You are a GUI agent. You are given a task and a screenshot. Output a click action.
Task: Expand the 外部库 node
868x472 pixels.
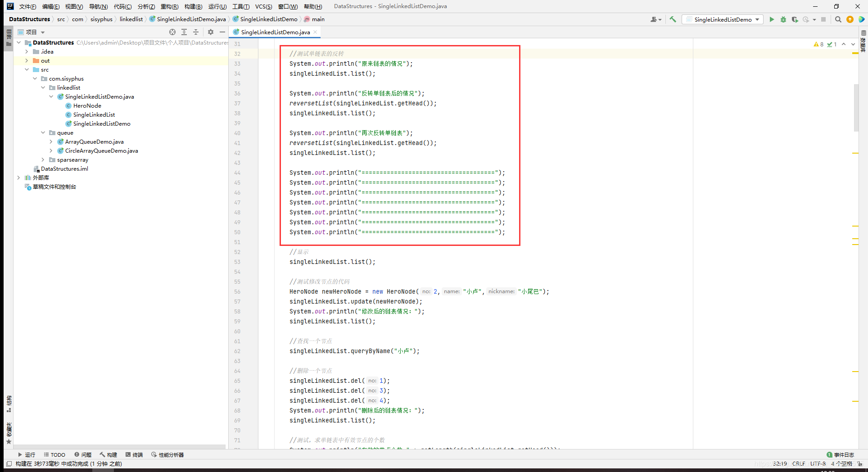point(18,178)
